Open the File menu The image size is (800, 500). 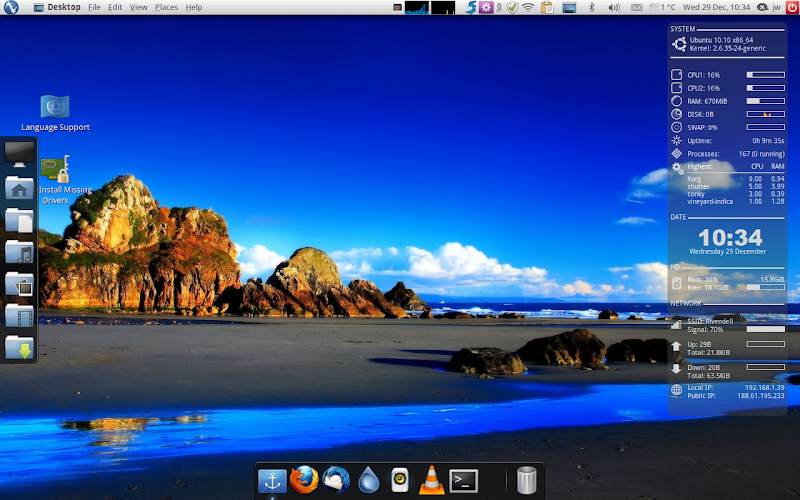94,7
